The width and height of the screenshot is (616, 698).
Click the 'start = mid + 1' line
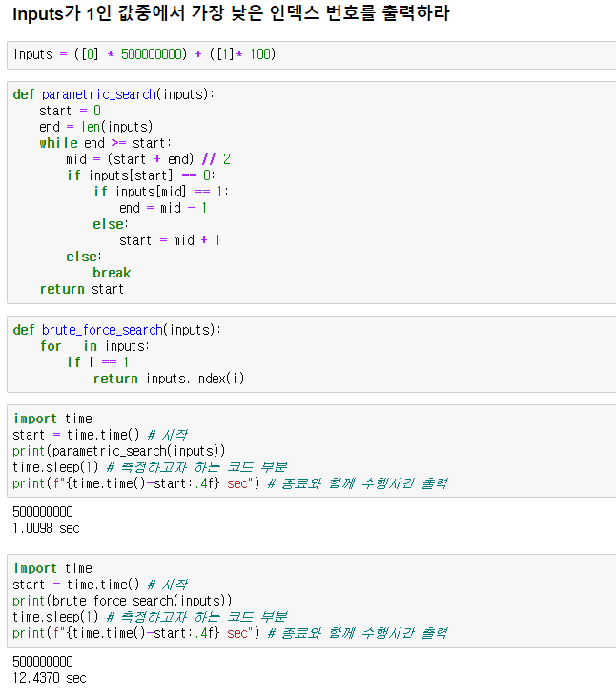coord(170,240)
